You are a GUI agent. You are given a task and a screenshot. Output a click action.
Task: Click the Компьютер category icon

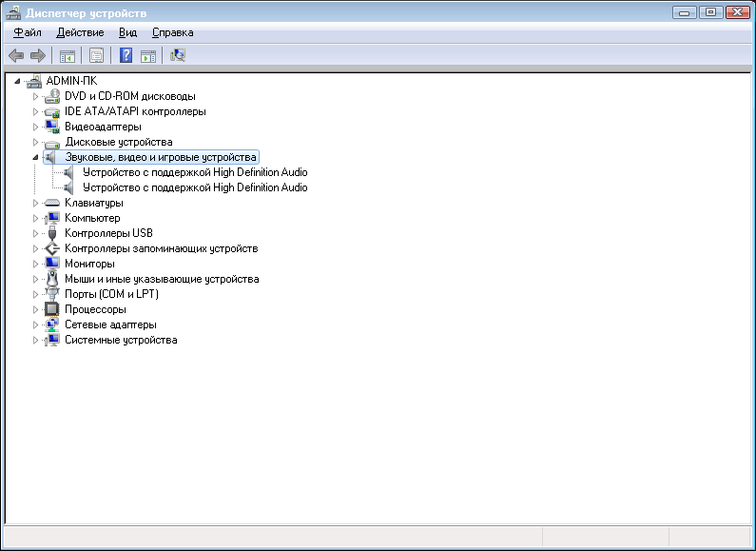(52, 218)
